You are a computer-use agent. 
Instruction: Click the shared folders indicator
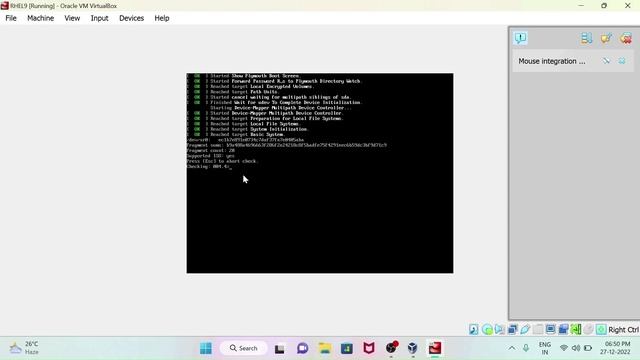click(538, 329)
